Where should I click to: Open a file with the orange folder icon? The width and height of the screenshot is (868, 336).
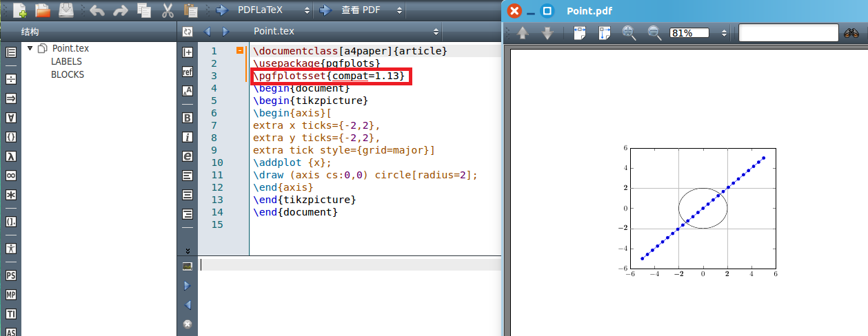point(43,10)
